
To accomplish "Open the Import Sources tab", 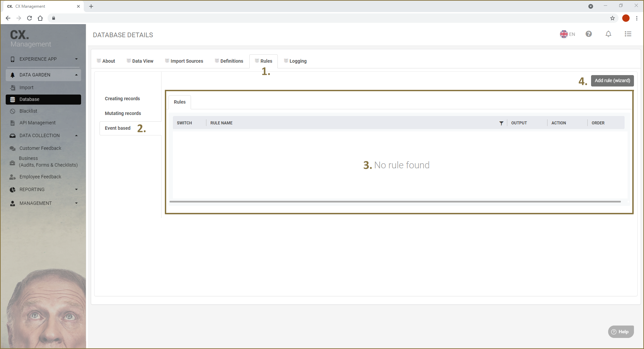I will tap(184, 61).
